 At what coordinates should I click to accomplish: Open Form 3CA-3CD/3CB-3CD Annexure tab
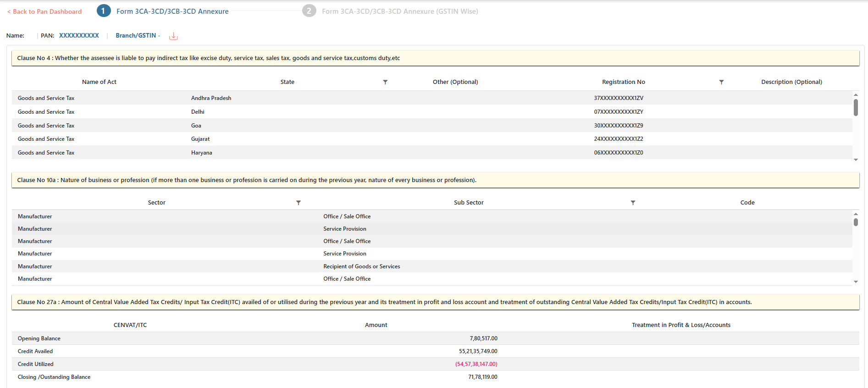click(x=172, y=11)
